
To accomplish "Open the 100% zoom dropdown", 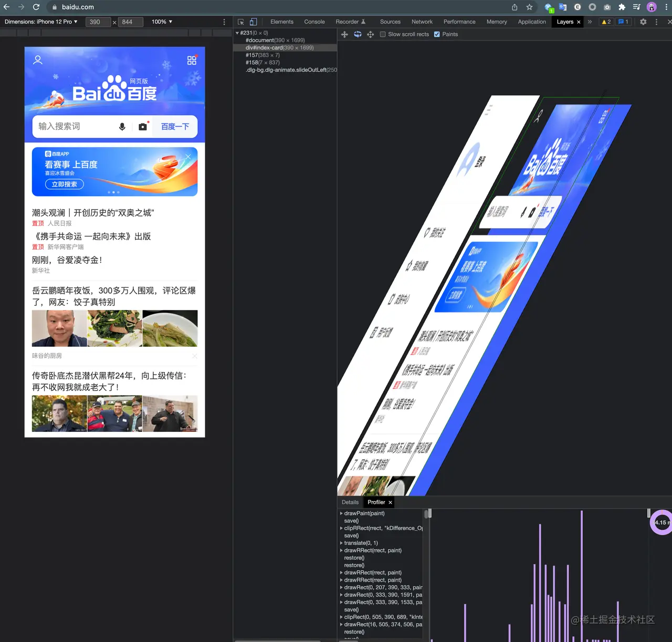I will click(x=162, y=22).
